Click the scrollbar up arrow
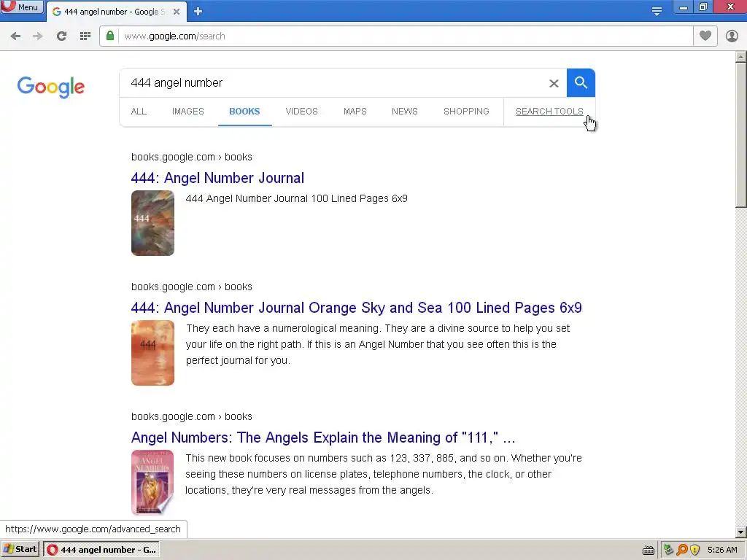 click(x=741, y=57)
